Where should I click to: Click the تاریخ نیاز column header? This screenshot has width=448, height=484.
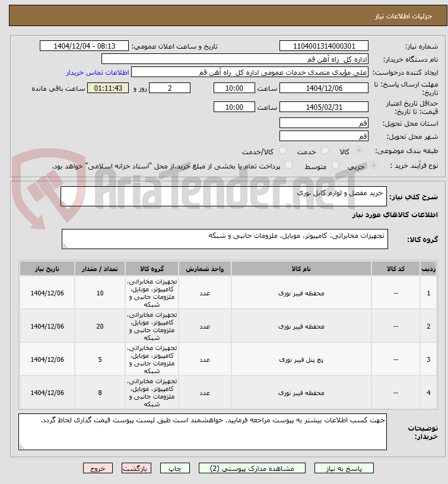(x=47, y=269)
